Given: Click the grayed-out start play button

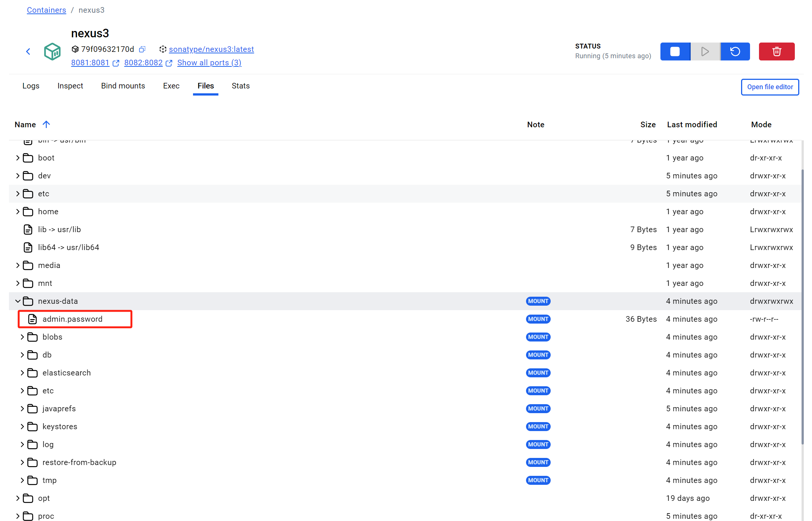Looking at the screenshot, I should [x=705, y=52].
